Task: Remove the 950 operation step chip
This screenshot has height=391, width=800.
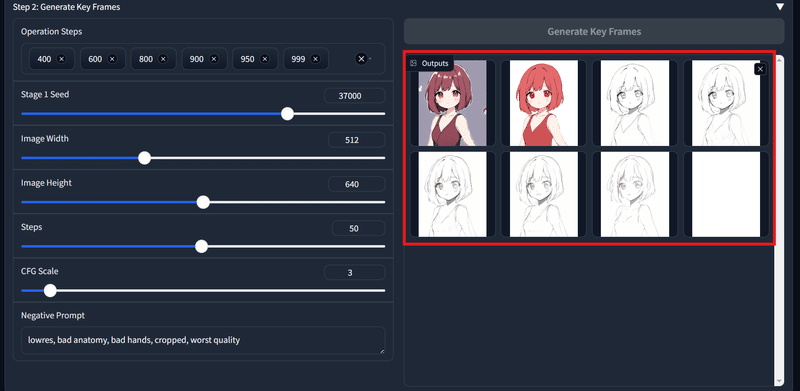Action: [264, 59]
